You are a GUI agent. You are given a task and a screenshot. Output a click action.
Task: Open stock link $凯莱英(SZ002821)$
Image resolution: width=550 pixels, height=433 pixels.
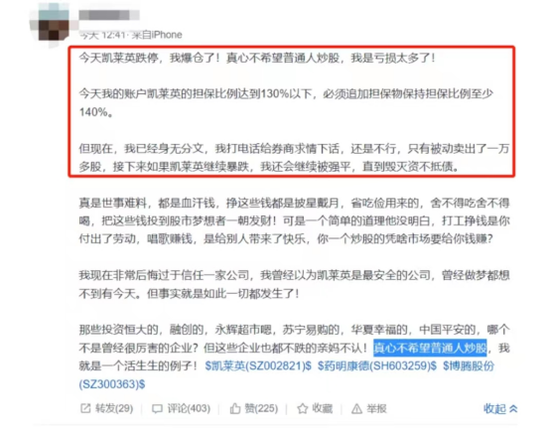pyautogui.click(x=258, y=366)
